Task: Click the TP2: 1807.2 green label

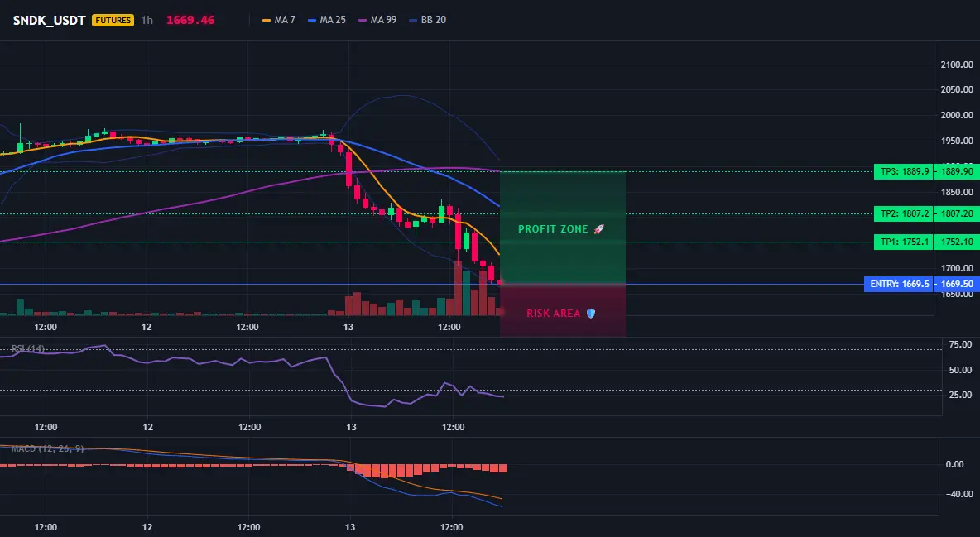Action: 903,213
